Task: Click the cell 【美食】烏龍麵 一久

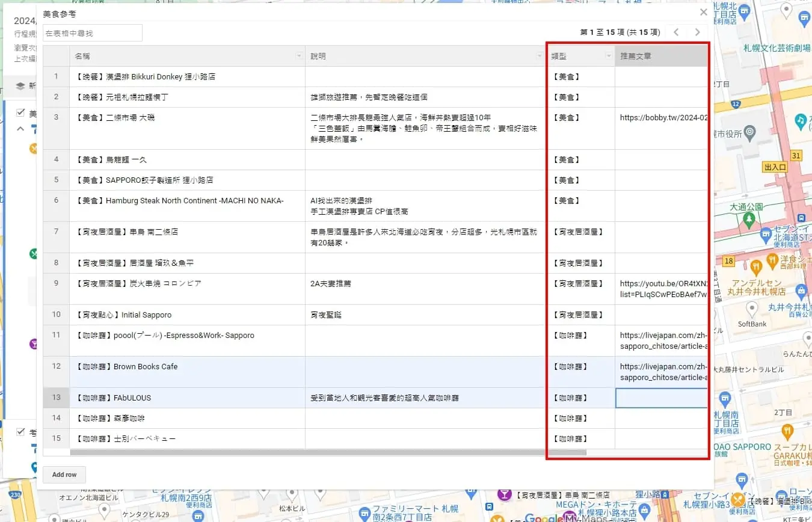Action: [x=188, y=159]
